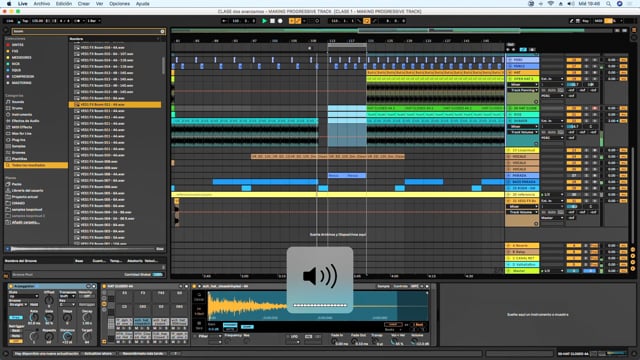
Task: Disarm the HH HAT CLOSE track record button
Action: [594, 108]
